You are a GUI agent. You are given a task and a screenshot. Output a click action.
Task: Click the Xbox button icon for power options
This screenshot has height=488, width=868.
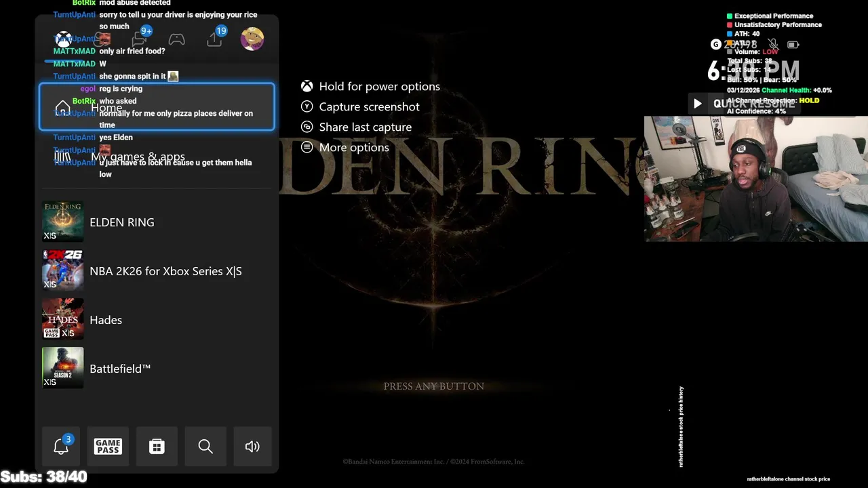(x=307, y=86)
